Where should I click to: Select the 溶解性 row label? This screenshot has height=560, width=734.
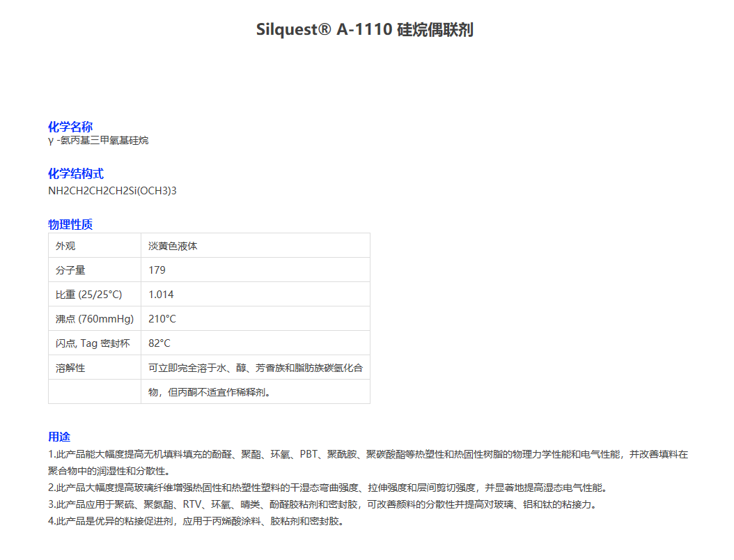tap(70, 368)
